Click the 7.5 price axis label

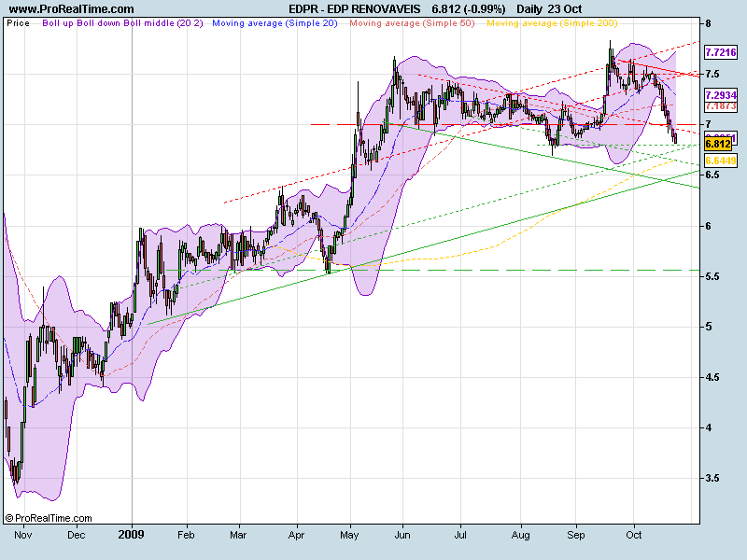[x=712, y=74]
